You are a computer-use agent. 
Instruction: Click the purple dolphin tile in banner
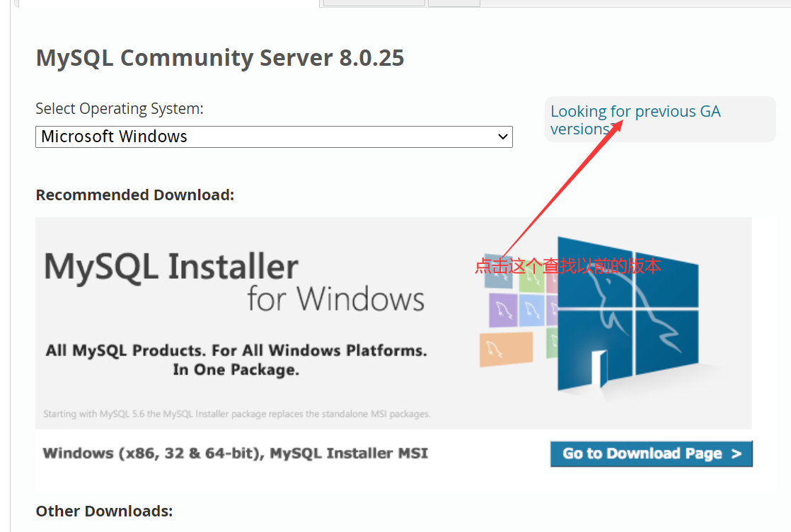tap(503, 310)
